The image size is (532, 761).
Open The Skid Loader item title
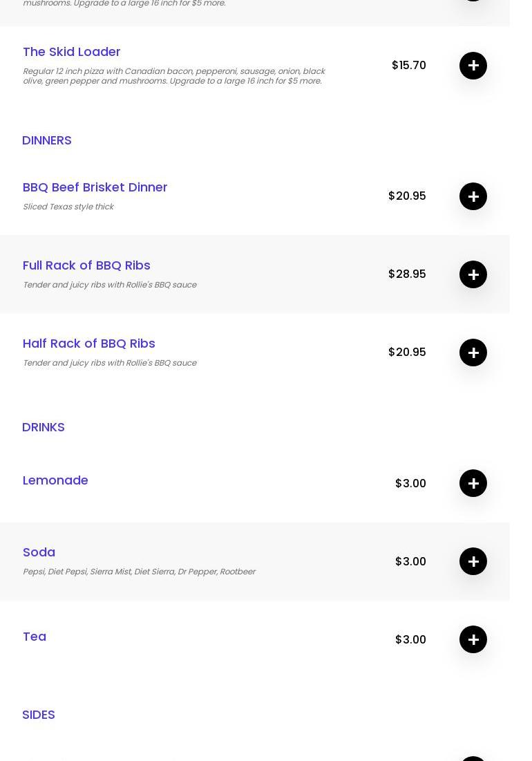(72, 52)
